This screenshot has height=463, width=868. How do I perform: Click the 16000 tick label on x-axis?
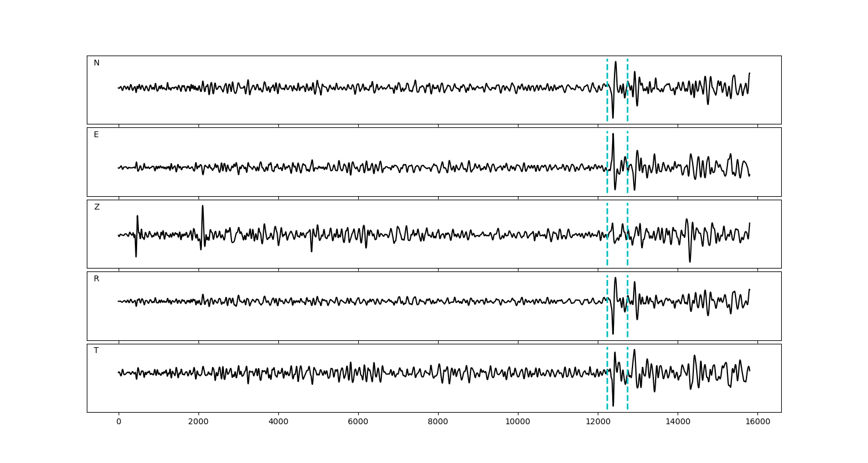(757, 422)
